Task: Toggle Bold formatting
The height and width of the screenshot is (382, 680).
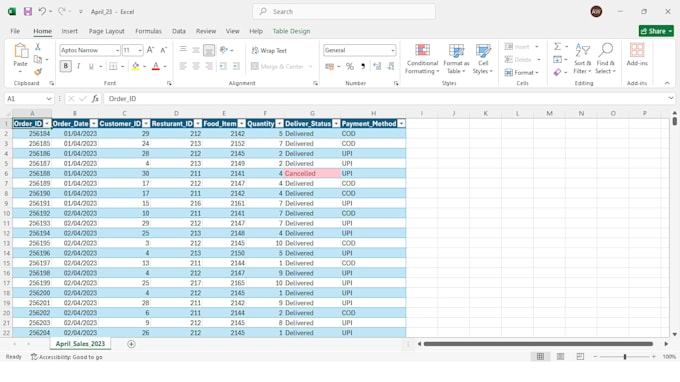Action: (x=65, y=66)
